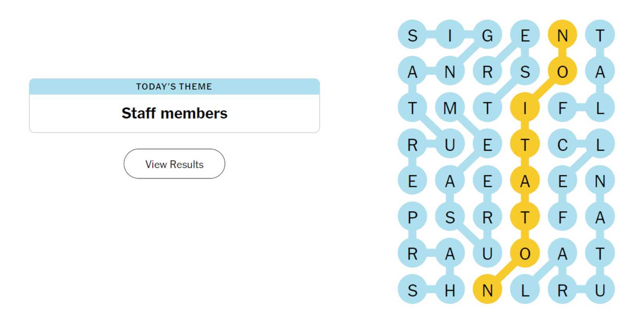
Task: Select the letter U in the bottom-right corner
Action: coord(600,289)
